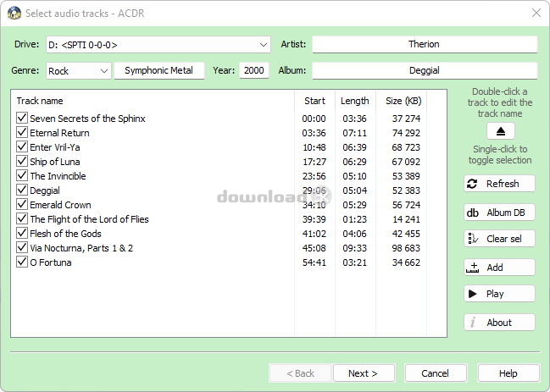Toggle the Eternal Return checkbox
This screenshot has width=550, height=392.
22,132
